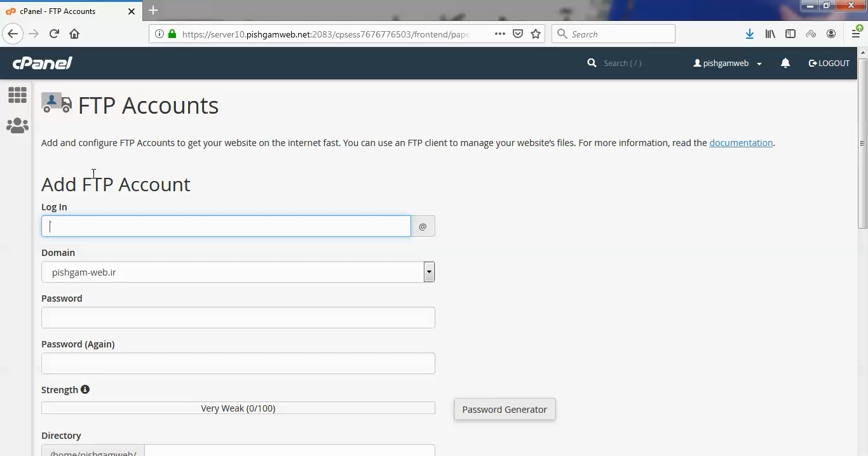
Task: Click into the Password field
Action: (x=238, y=318)
